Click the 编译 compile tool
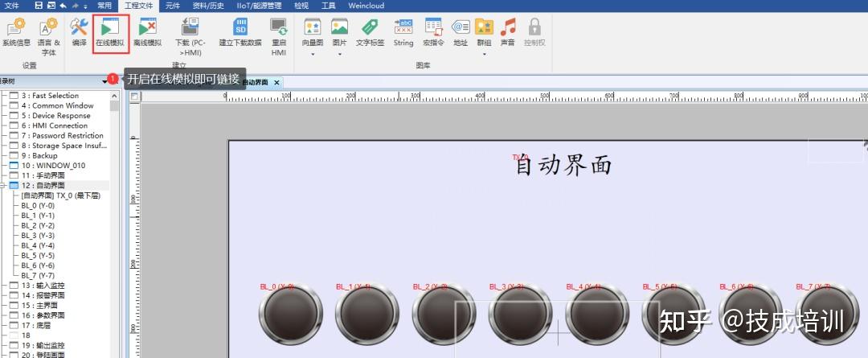This screenshot has width=868, height=358. pyautogui.click(x=79, y=33)
